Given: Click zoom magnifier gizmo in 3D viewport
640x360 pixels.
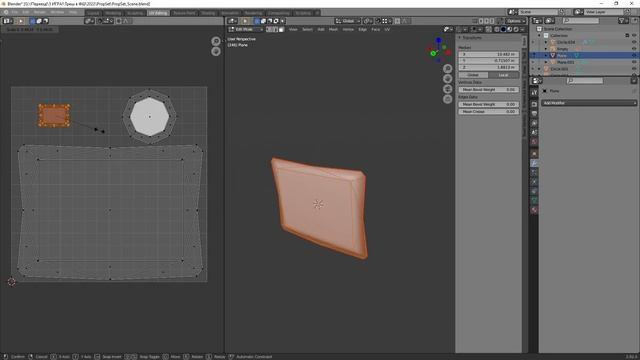Looking at the screenshot, I should tap(448, 68).
